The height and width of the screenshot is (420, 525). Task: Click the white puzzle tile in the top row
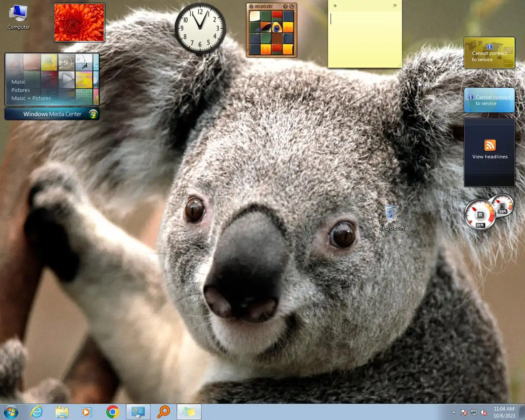point(255,16)
